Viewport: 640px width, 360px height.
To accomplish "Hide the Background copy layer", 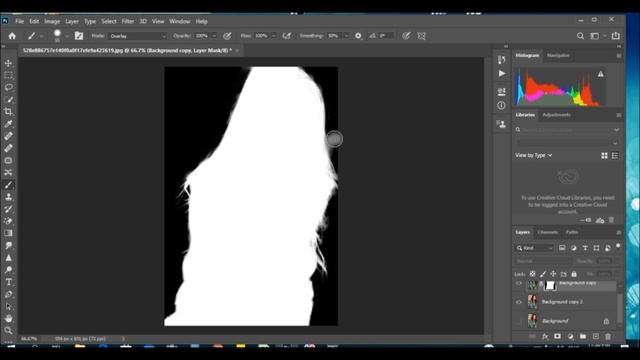I will [519, 283].
